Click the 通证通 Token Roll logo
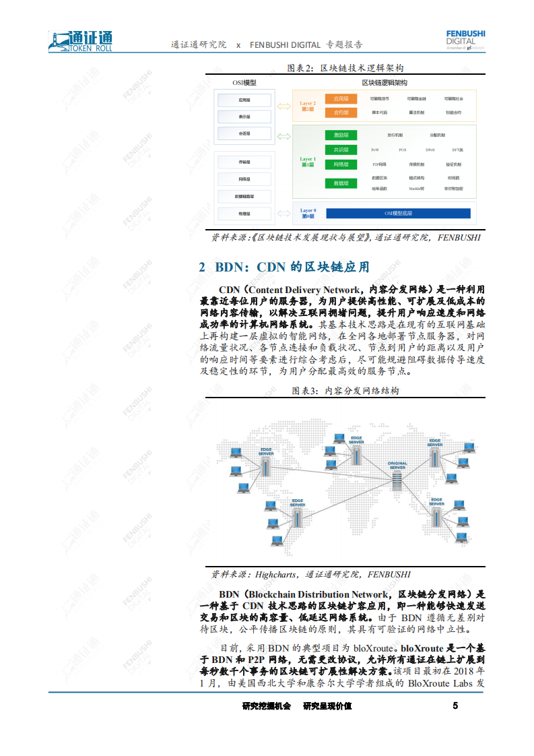The width and height of the screenshot is (534, 756). click(81, 42)
